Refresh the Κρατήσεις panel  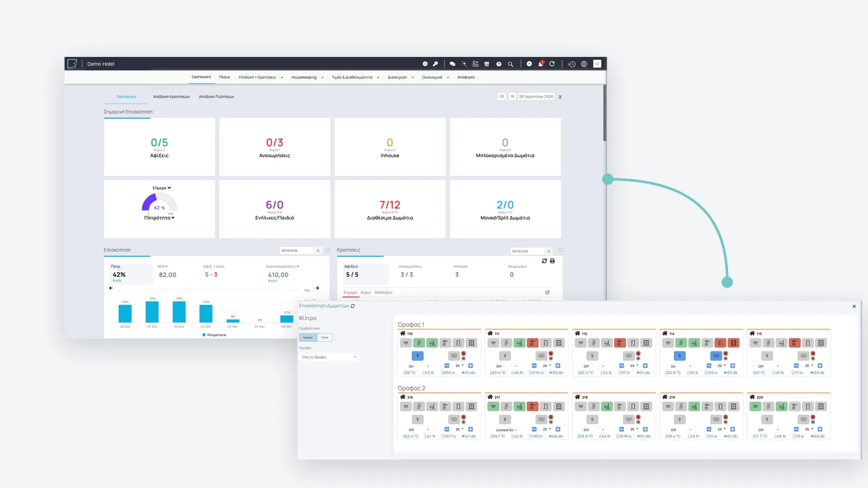point(544,261)
